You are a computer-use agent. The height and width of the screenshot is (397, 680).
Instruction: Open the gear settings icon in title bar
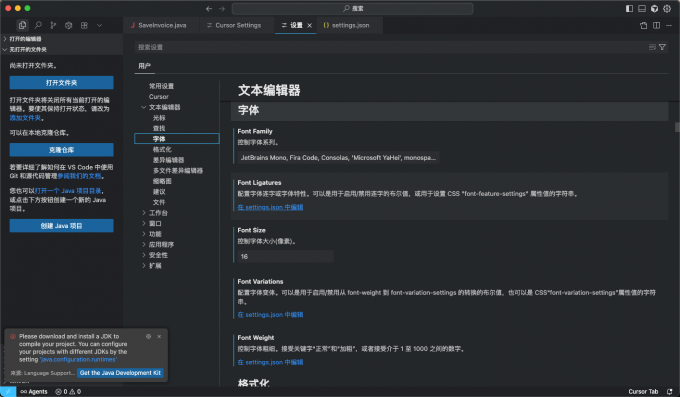click(x=667, y=8)
